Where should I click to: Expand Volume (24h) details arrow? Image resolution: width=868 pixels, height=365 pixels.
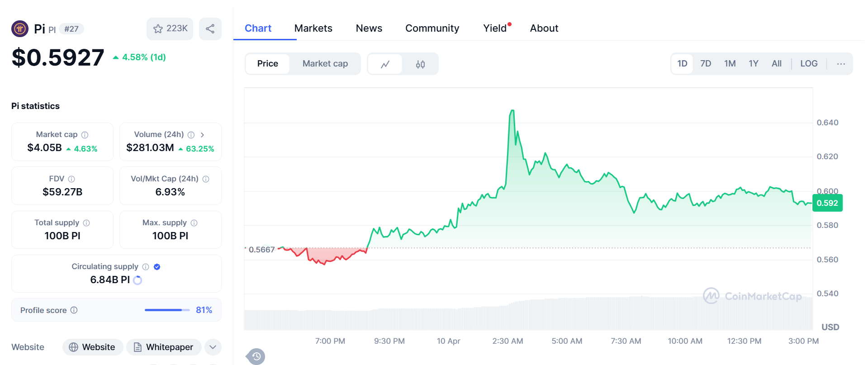202,135
